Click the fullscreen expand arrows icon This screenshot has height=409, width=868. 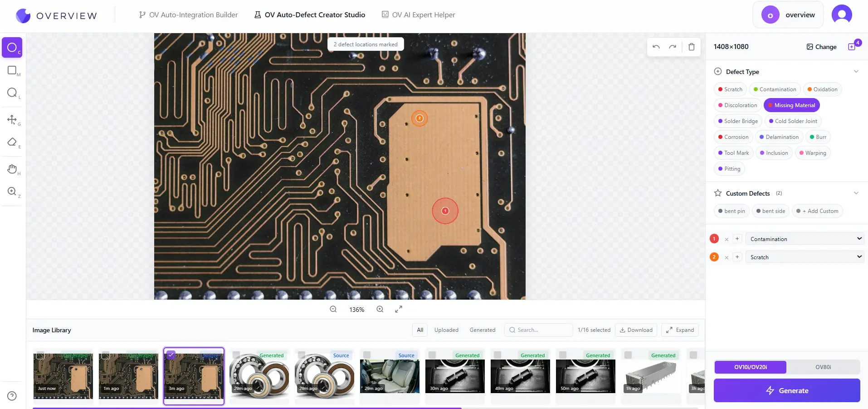(398, 309)
